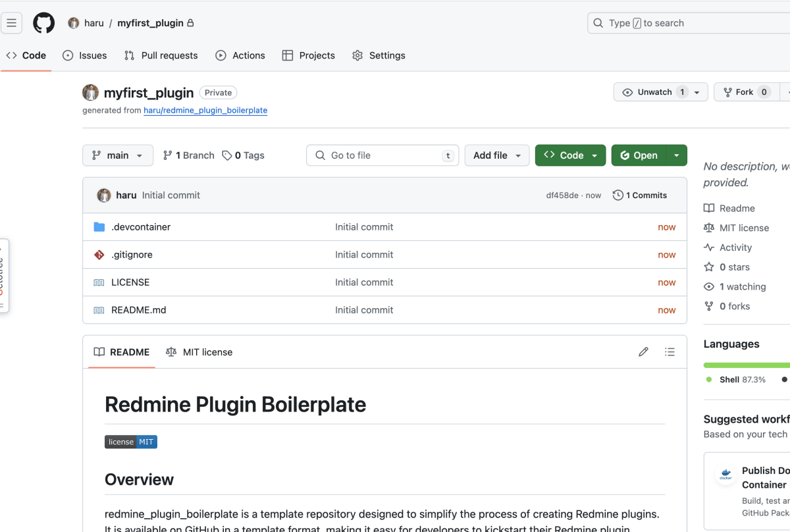The height and width of the screenshot is (532, 790).
Task: Click the Overview heading in README
Action: click(140, 479)
